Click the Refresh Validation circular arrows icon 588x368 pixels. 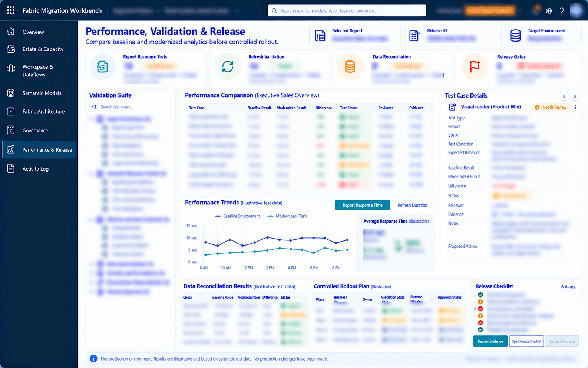(228, 67)
